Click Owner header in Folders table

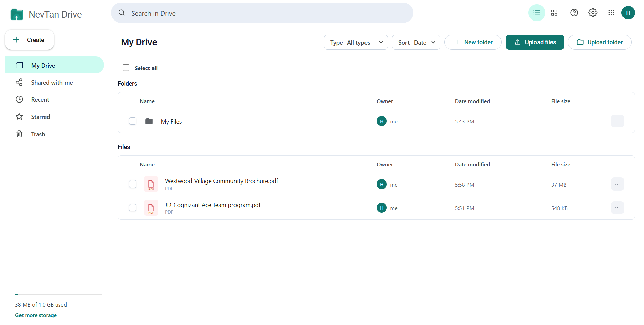coord(385,101)
